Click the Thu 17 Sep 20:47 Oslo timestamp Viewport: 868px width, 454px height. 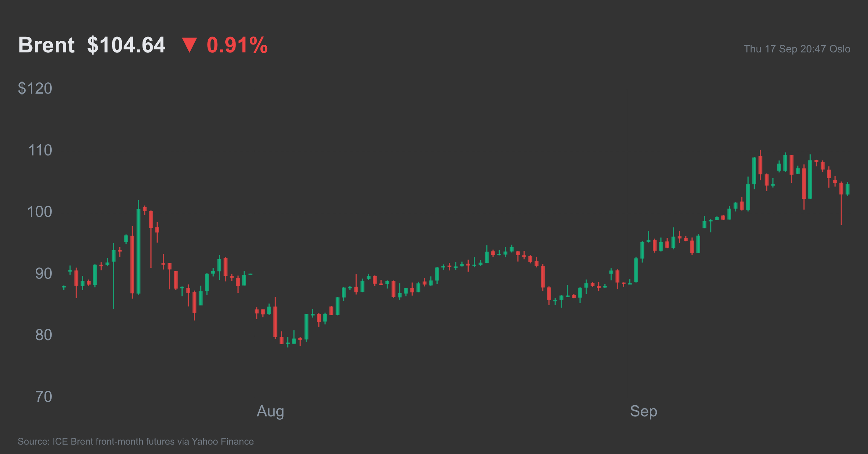coord(797,49)
